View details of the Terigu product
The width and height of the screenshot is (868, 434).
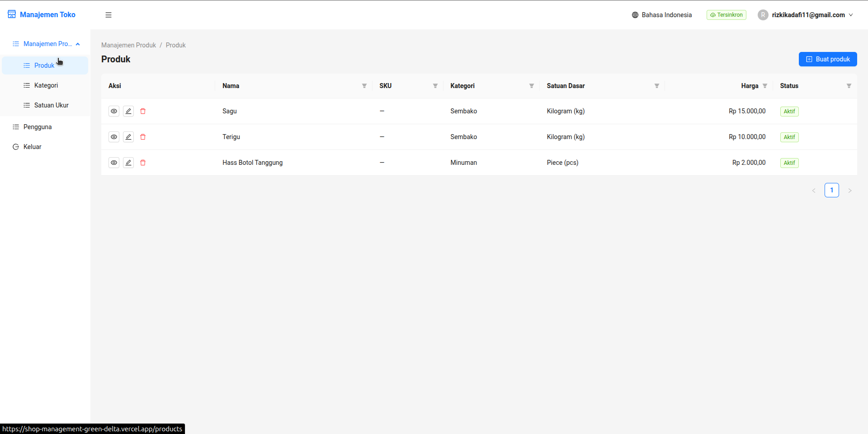114,137
